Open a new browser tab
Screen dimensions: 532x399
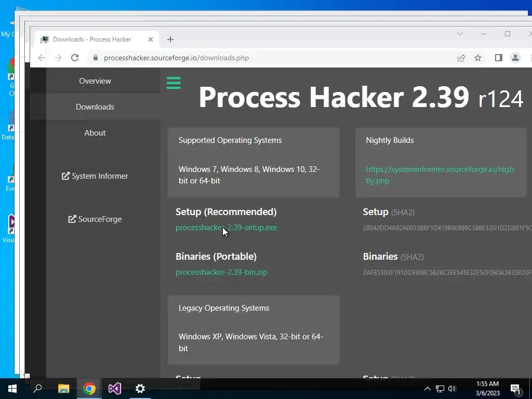(170, 39)
